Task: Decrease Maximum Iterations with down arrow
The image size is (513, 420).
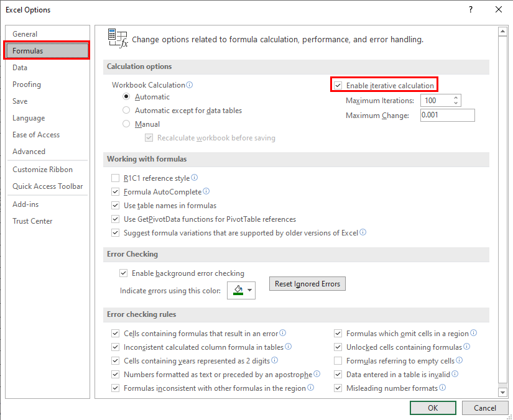Action: (456, 103)
